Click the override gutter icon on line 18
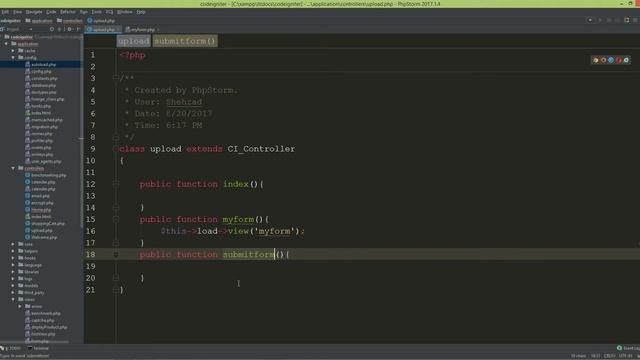 coord(116,255)
